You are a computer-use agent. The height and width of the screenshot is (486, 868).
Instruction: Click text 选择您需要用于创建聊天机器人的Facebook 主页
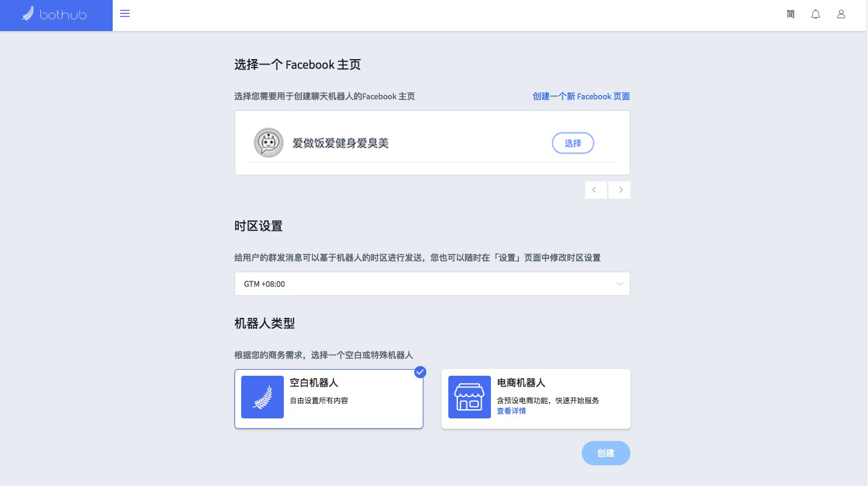(x=325, y=96)
